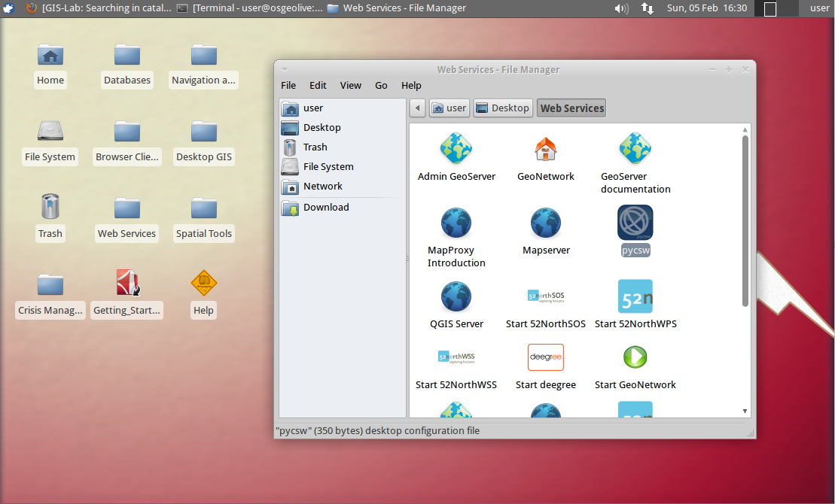This screenshot has width=835, height=504.
Task: Open the Help desktop icon
Action: pyautogui.click(x=204, y=283)
